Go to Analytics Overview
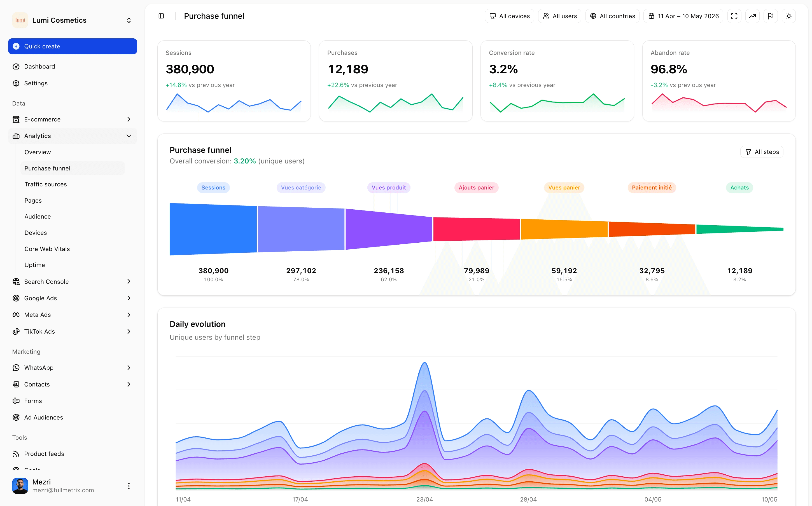Viewport: 812px width, 506px height. (x=73, y=152)
